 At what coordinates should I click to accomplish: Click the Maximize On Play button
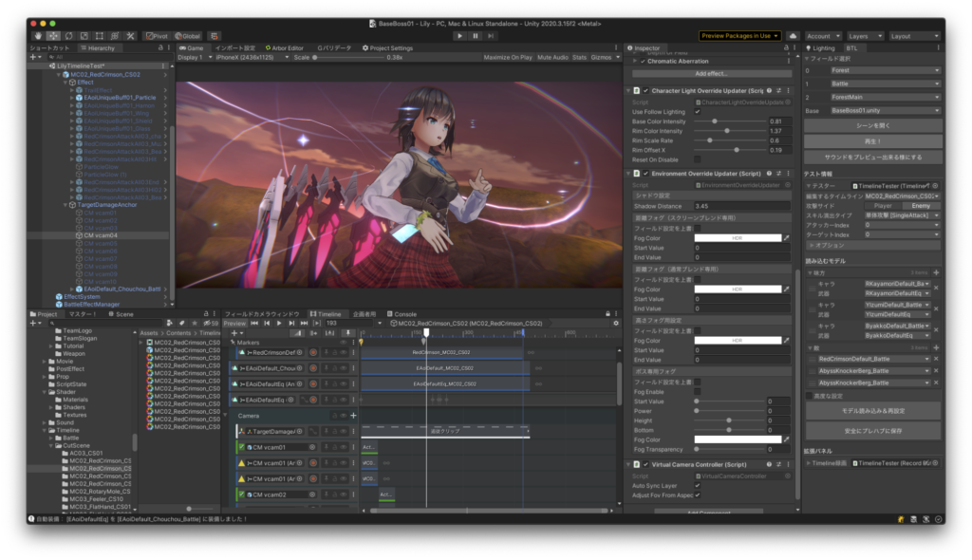(x=508, y=57)
